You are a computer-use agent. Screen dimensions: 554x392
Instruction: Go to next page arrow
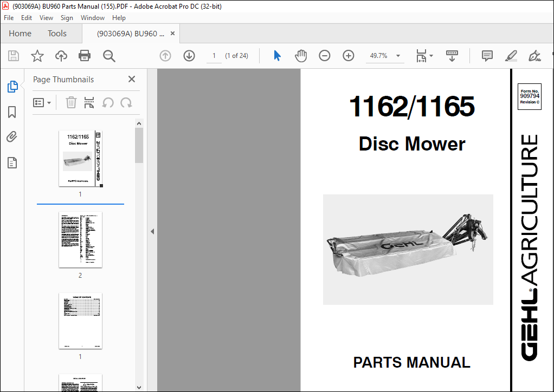click(x=189, y=56)
